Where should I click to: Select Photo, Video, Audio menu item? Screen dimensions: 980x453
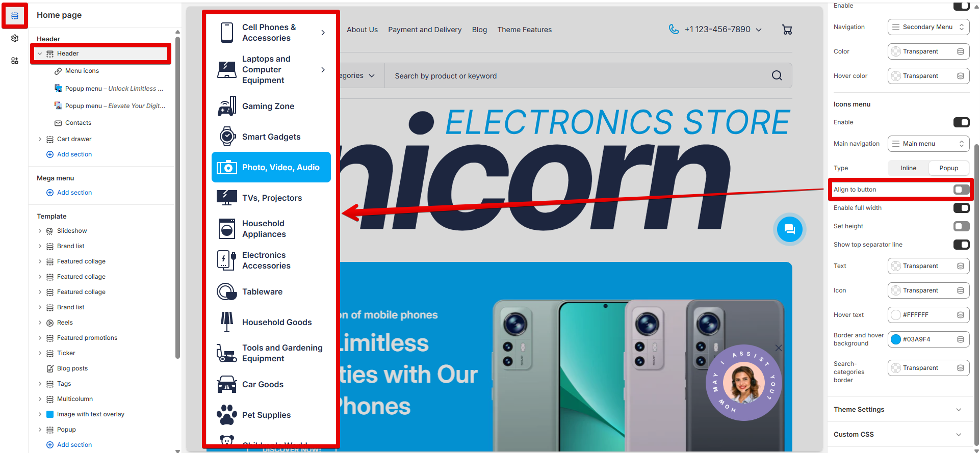point(271,167)
